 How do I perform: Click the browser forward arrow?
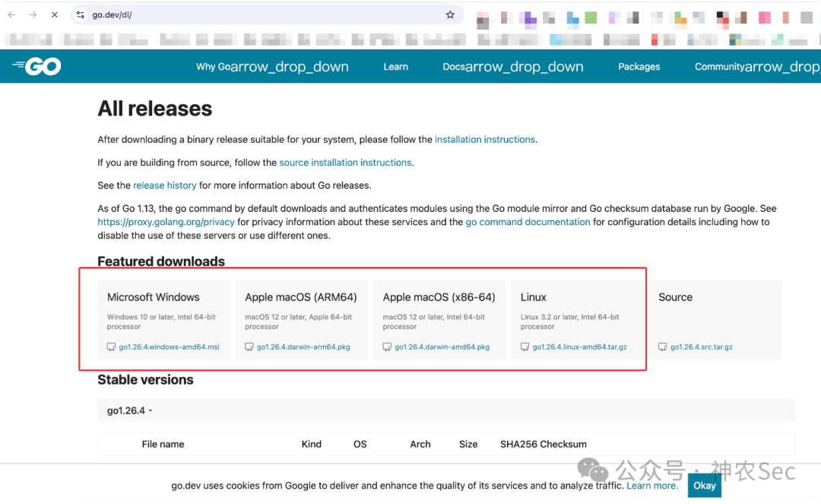[x=33, y=14]
